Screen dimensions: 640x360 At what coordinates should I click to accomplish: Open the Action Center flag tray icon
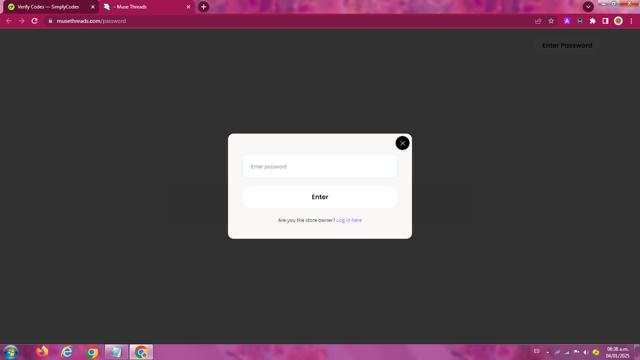[x=576, y=352]
